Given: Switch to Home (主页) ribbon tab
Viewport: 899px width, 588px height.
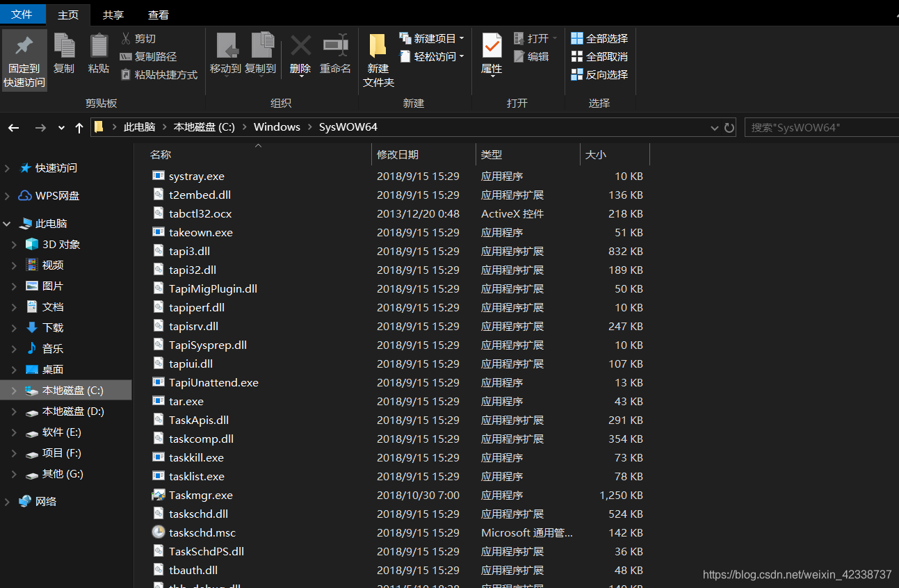Looking at the screenshot, I should (x=68, y=15).
